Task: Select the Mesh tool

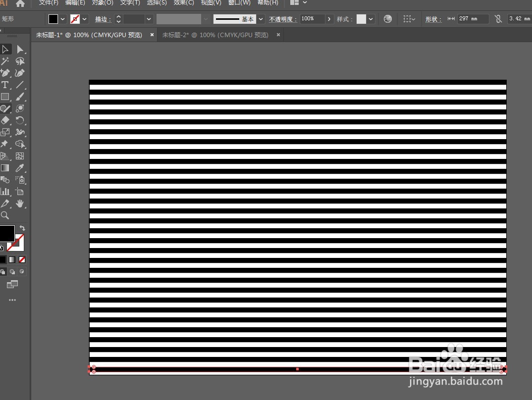Action: click(x=20, y=156)
